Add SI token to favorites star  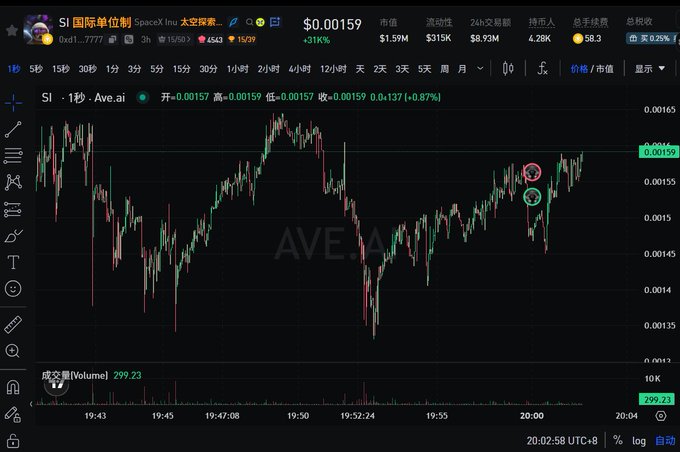click(12, 30)
